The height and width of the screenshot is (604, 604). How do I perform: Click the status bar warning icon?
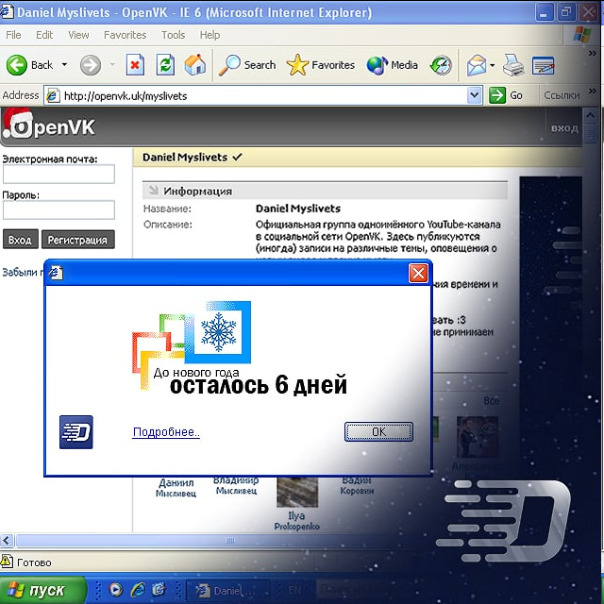[7, 561]
